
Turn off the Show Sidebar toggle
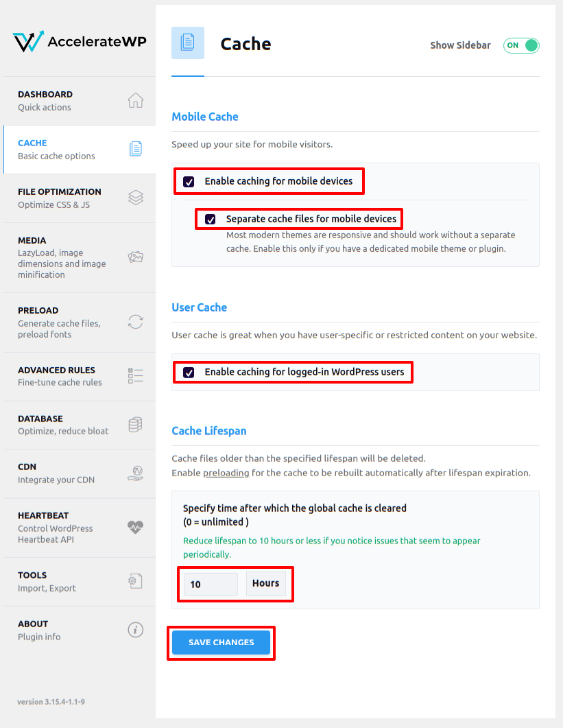521,45
